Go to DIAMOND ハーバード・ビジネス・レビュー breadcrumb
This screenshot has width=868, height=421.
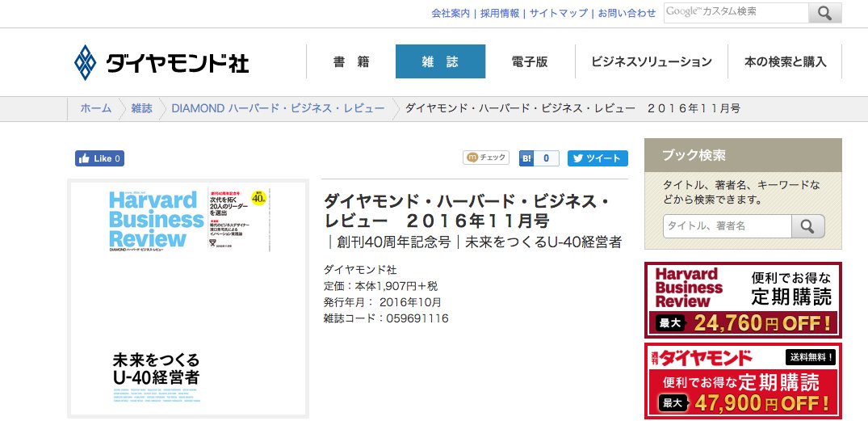pos(278,108)
